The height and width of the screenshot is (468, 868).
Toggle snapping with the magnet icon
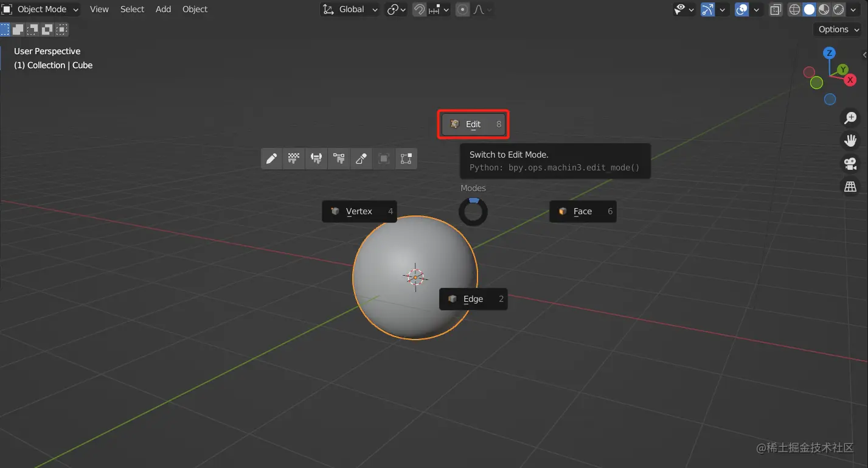click(x=419, y=9)
